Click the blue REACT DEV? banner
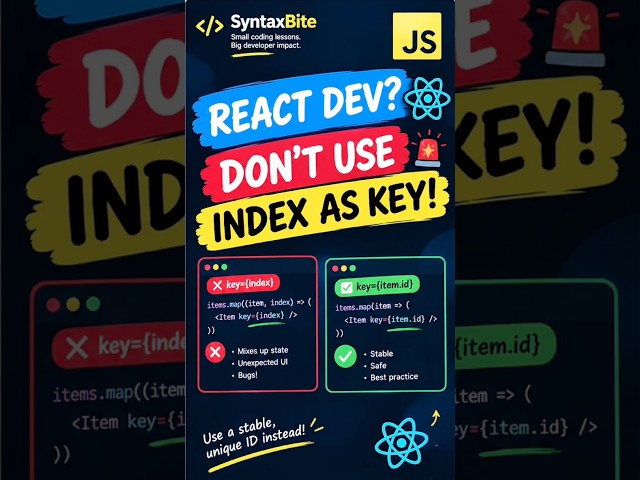Viewport: 640px width, 480px height. (301, 107)
